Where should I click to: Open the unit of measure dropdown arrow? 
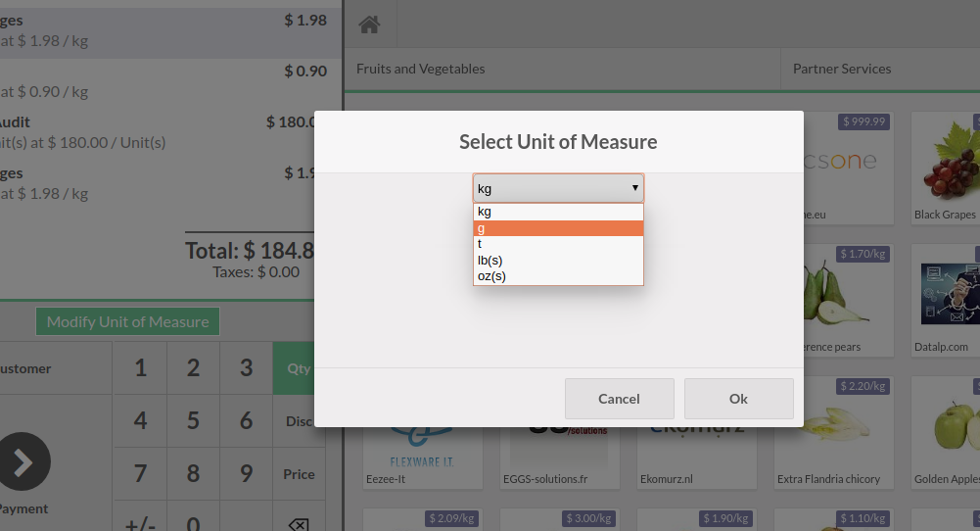(634, 188)
